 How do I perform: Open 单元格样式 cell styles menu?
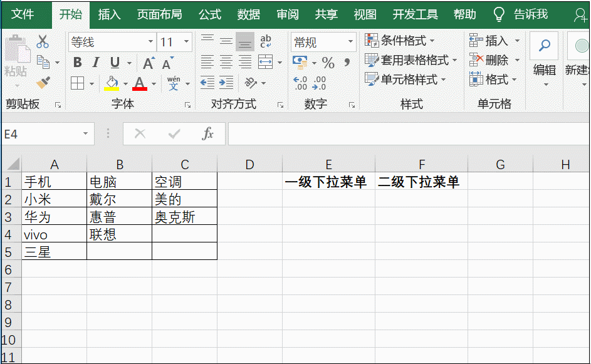click(x=405, y=80)
